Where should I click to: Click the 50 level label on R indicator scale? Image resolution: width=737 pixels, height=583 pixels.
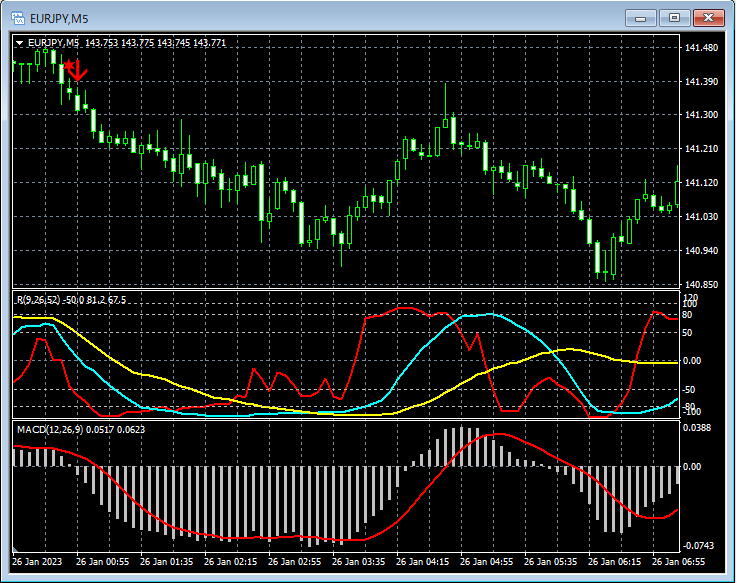[687, 333]
